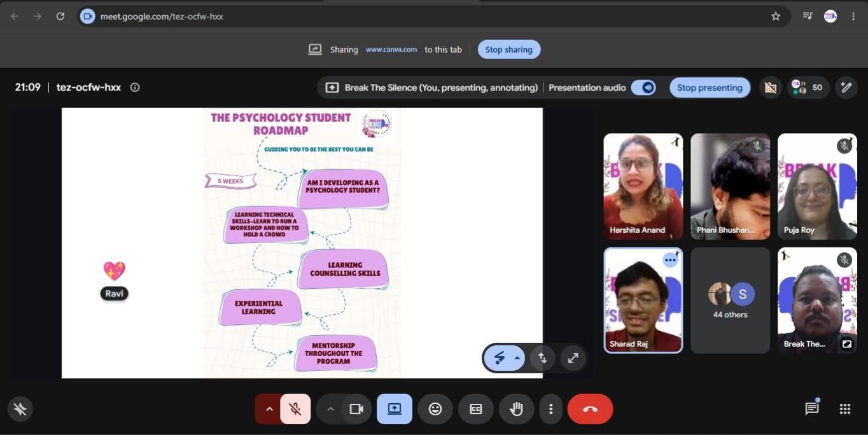Bookmark this page with star icon

pos(775,17)
